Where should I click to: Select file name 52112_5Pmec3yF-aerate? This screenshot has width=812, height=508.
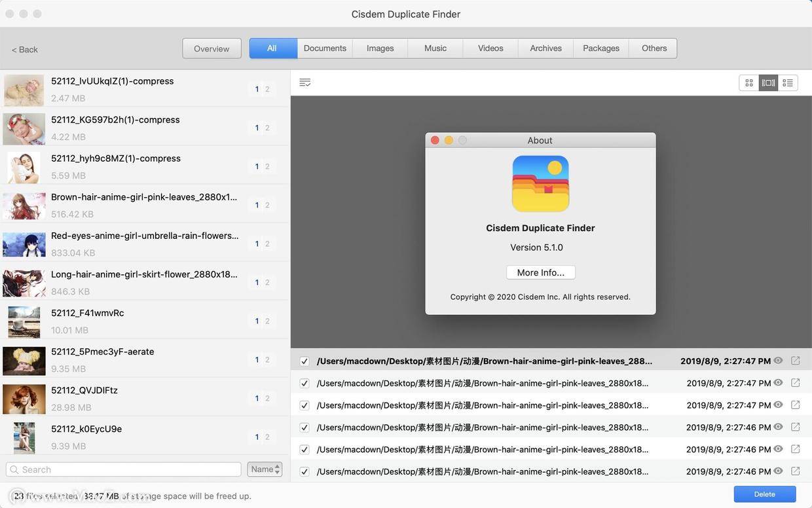tap(103, 352)
